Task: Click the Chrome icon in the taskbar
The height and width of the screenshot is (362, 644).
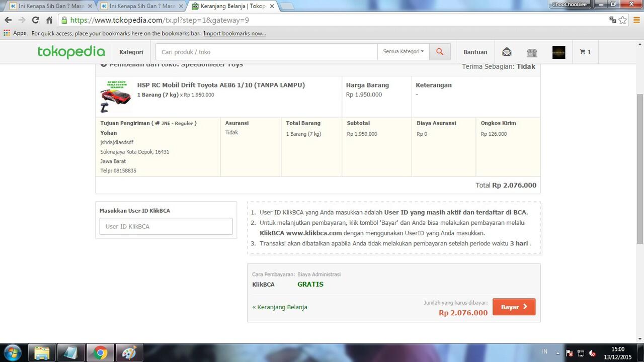Action: [100, 352]
